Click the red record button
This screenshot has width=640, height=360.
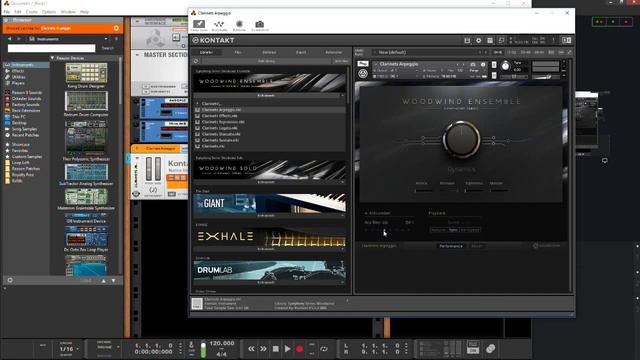click(x=300, y=349)
